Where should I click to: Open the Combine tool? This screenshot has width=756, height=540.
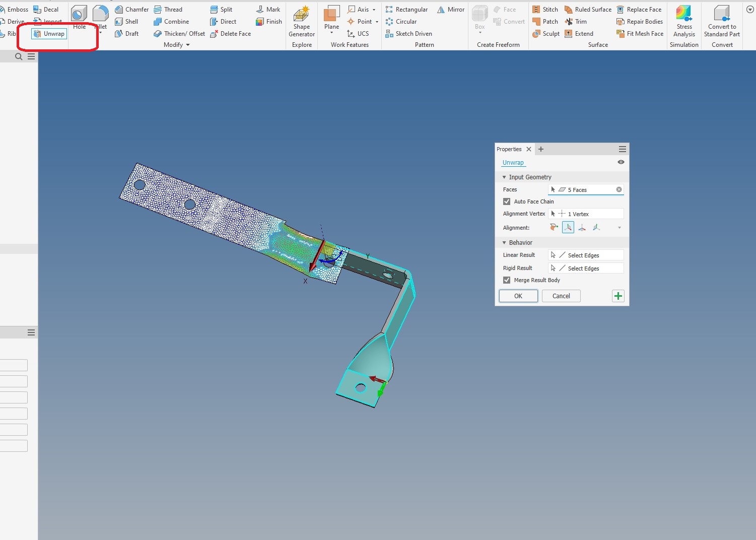171,22
